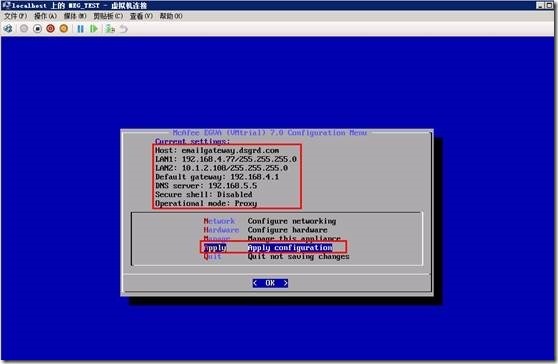Click LAN2 10.1.2.108 address line
558x364 pixels.
[x=222, y=168]
